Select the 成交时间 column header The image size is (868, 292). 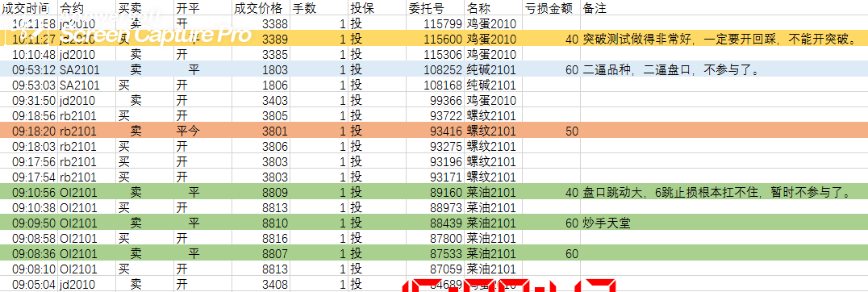point(29,8)
